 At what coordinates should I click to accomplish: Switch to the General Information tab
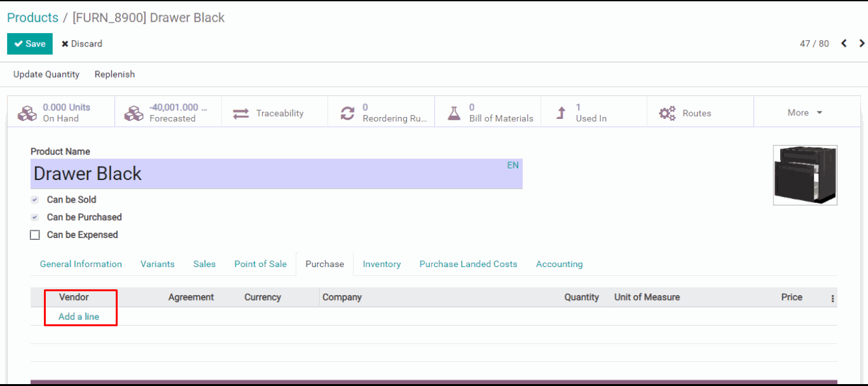(81, 264)
